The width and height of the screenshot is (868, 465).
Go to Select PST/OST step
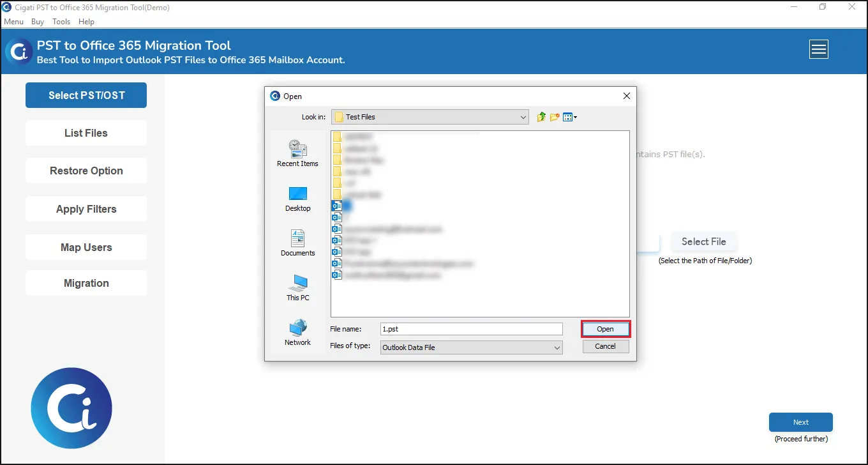click(x=86, y=95)
